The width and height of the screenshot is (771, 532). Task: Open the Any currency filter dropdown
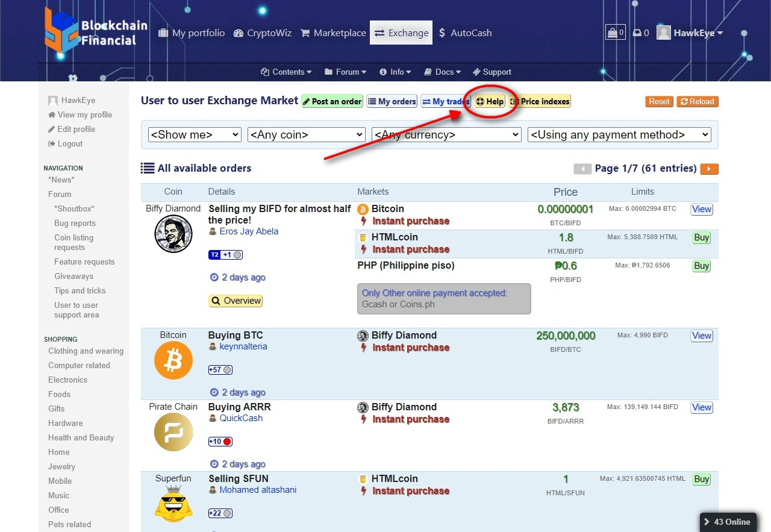click(446, 135)
